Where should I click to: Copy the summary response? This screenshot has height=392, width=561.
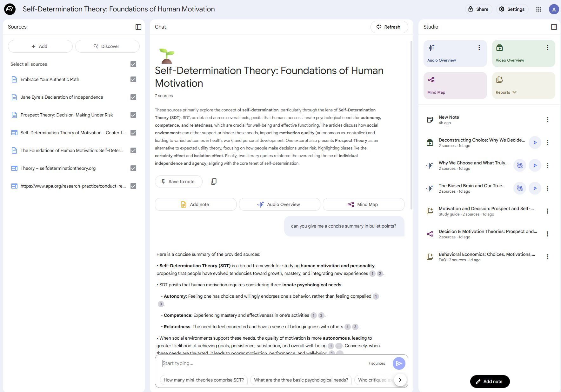(x=213, y=181)
